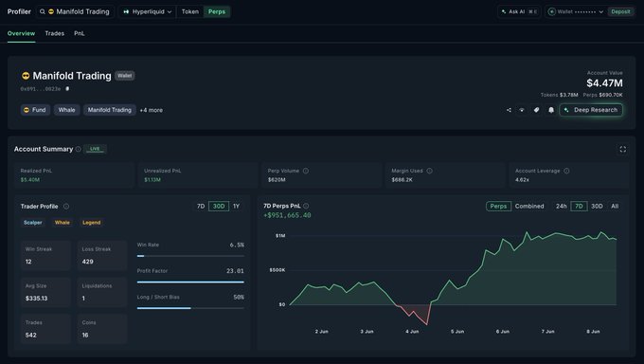Click the Deposit button
Screen dimensions: 644x364
point(620,11)
